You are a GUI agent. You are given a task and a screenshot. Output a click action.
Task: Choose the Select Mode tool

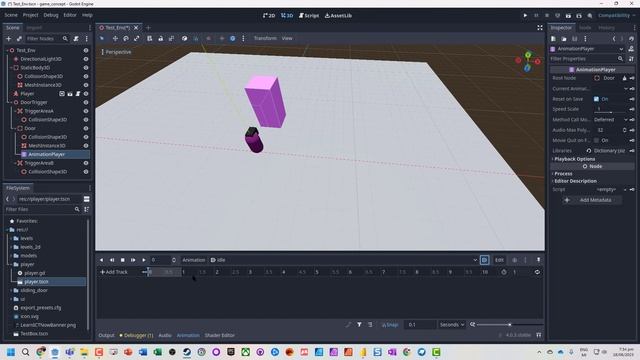[x=102, y=38]
